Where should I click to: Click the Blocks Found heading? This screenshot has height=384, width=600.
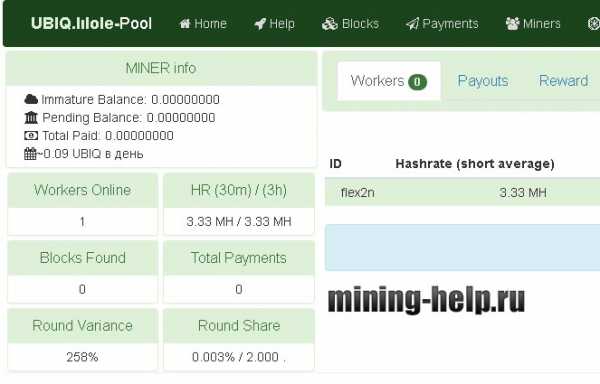click(82, 258)
